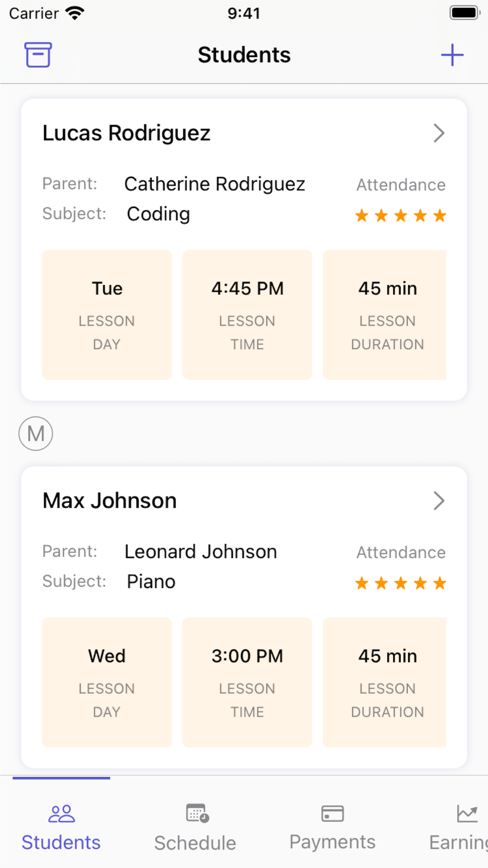Select Lucas's 4:45 PM lesson time tile
488x868 pixels.
pos(247,314)
